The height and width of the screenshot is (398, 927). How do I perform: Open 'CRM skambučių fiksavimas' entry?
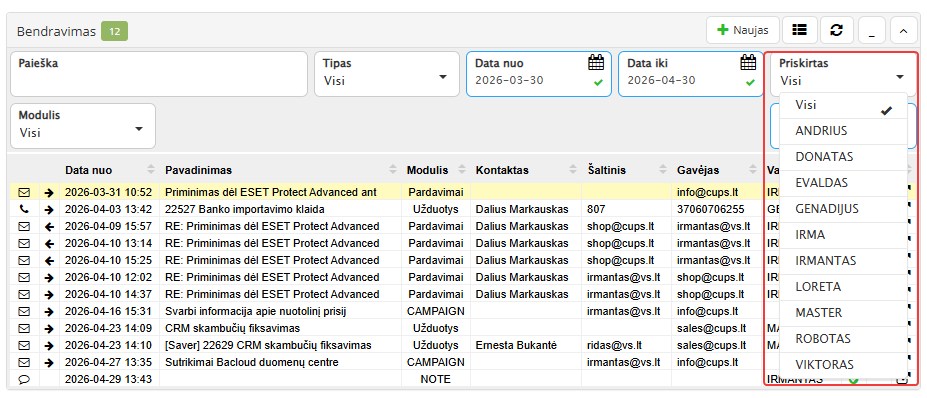click(x=232, y=328)
